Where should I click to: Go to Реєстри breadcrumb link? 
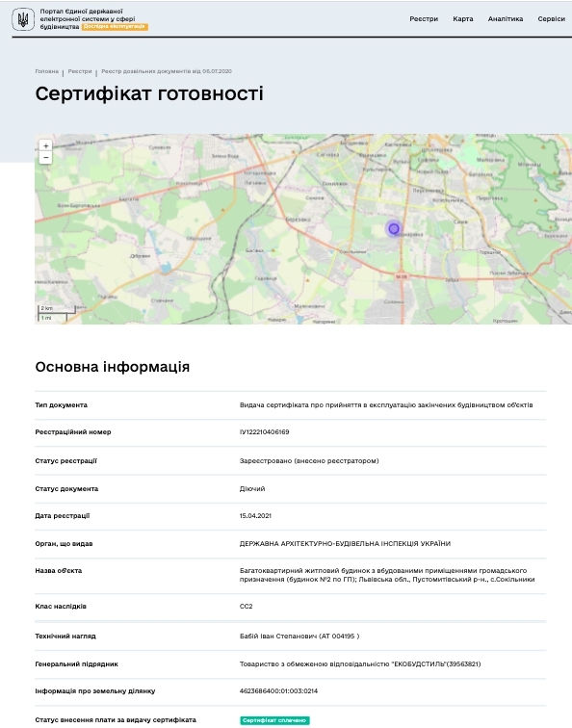pyautogui.click(x=80, y=71)
